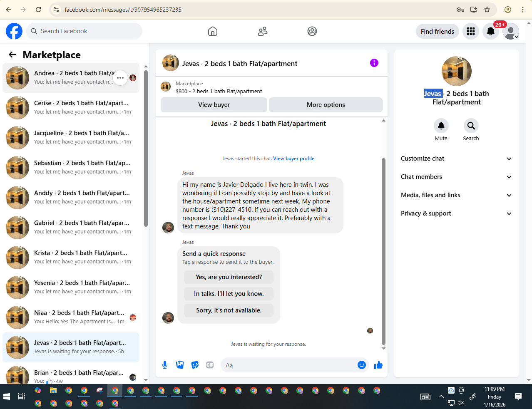Click the voice clip microphone icon

[165, 365]
